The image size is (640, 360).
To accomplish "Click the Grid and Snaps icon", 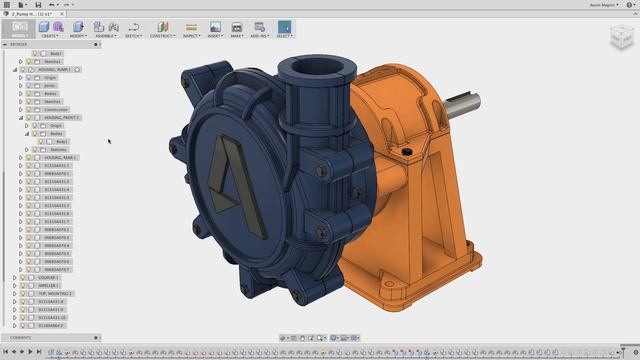I will point(344,338).
